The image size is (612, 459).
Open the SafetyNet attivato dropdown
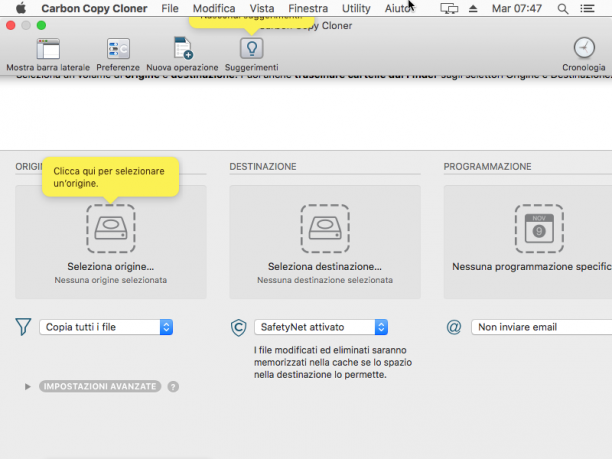click(321, 327)
